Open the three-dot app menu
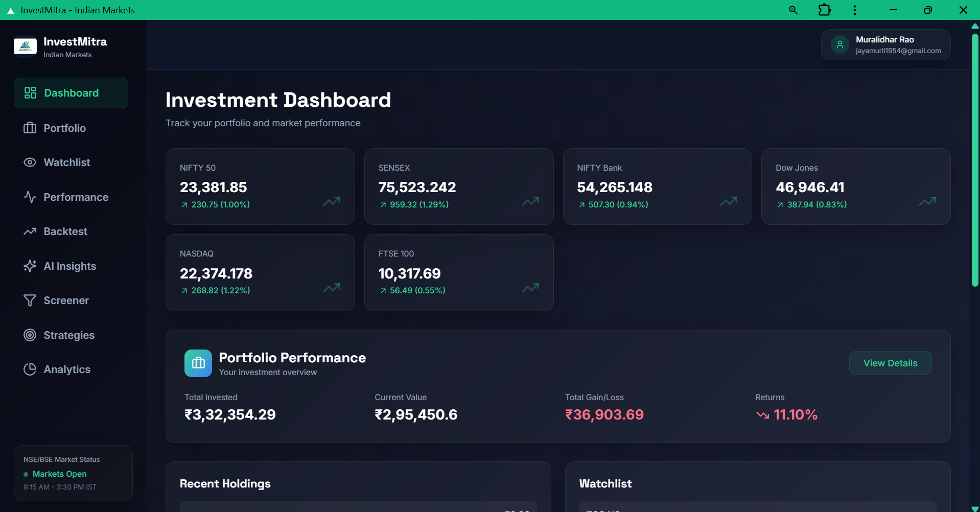Viewport: 980px width, 512px height. click(854, 10)
